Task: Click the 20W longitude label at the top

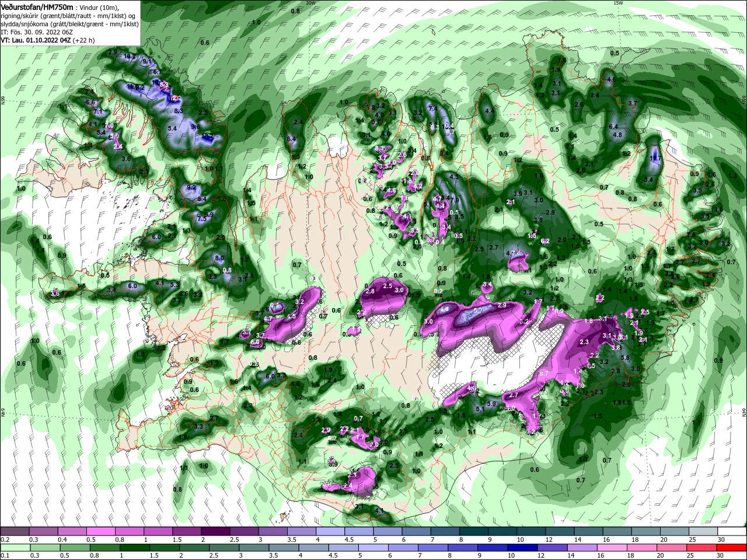Action: [x=310, y=3]
